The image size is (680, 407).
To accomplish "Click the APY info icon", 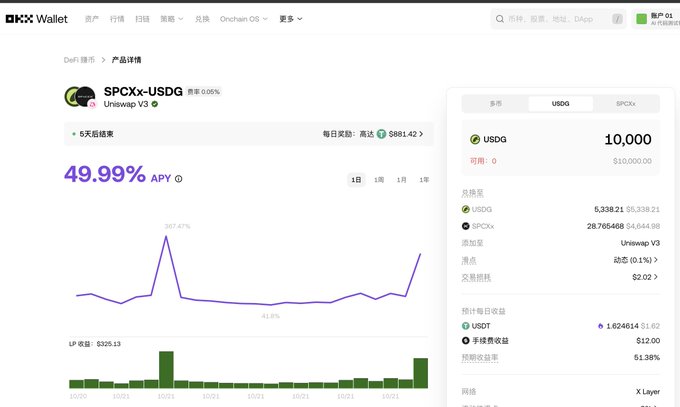I will (179, 179).
